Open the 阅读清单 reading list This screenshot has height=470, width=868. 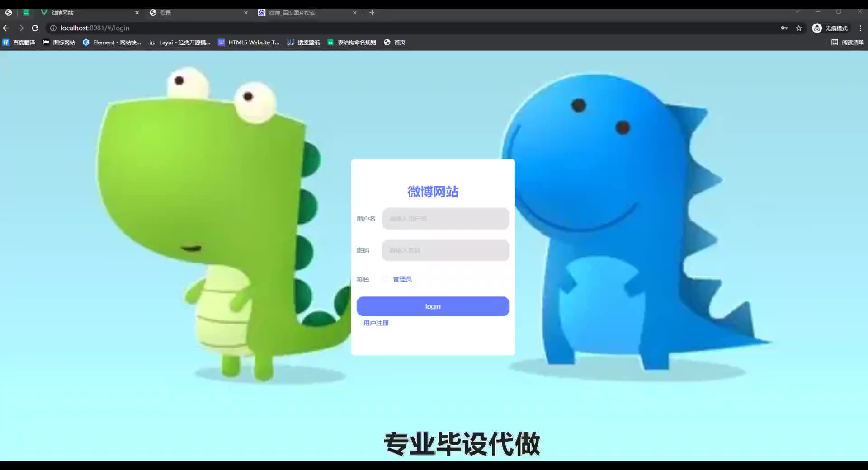pos(848,42)
